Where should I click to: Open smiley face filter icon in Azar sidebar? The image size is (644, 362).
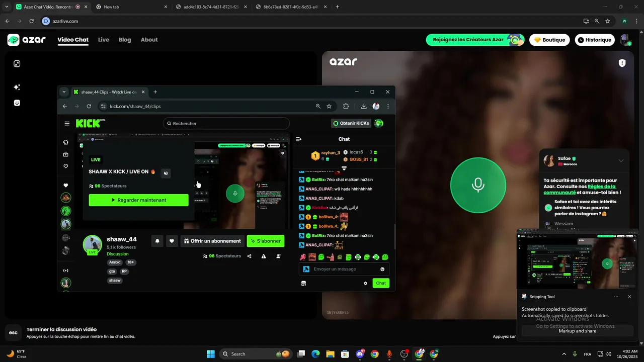(17, 103)
